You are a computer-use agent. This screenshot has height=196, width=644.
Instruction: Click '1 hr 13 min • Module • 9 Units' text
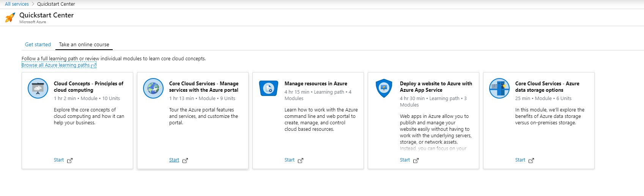pyautogui.click(x=202, y=99)
